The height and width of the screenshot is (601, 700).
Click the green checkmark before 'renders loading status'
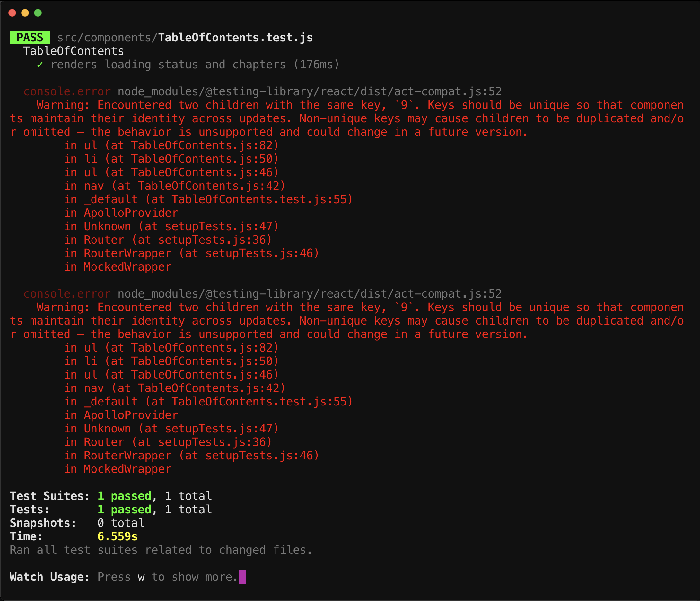pyautogui.click(x=40, y=65)
